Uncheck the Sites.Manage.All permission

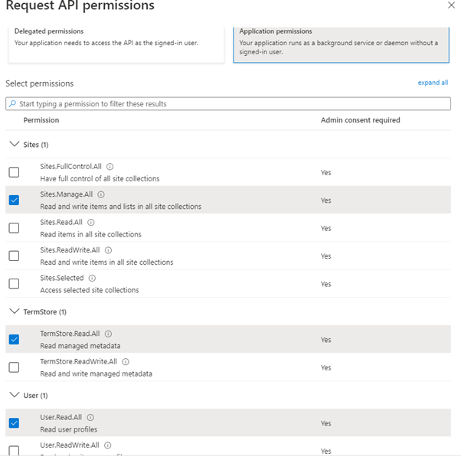(14, 201)
